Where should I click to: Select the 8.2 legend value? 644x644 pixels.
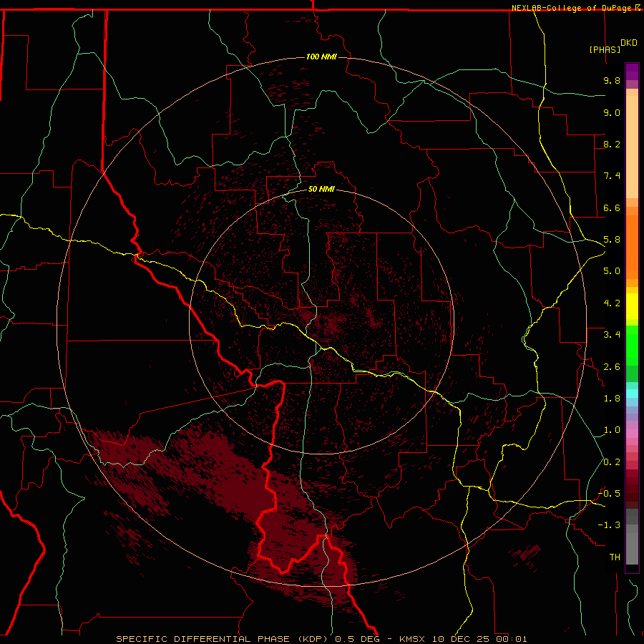(x=612, y=145)
